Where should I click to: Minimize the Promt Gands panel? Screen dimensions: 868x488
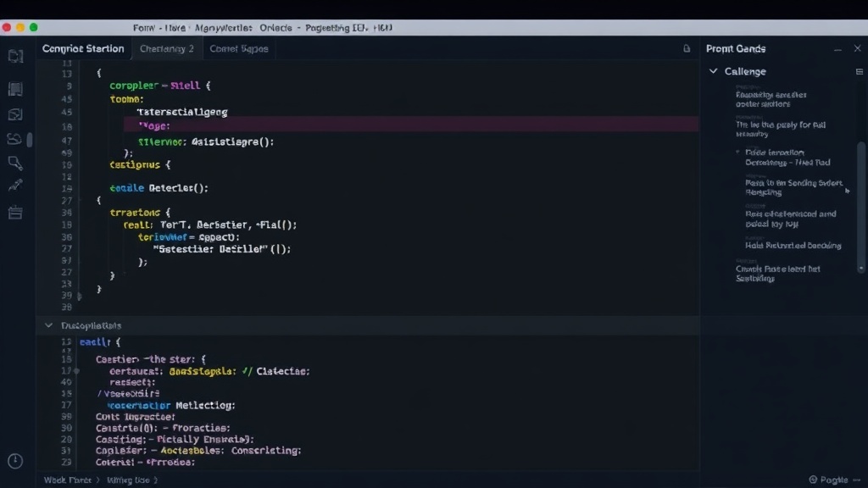tap(837, 49)
